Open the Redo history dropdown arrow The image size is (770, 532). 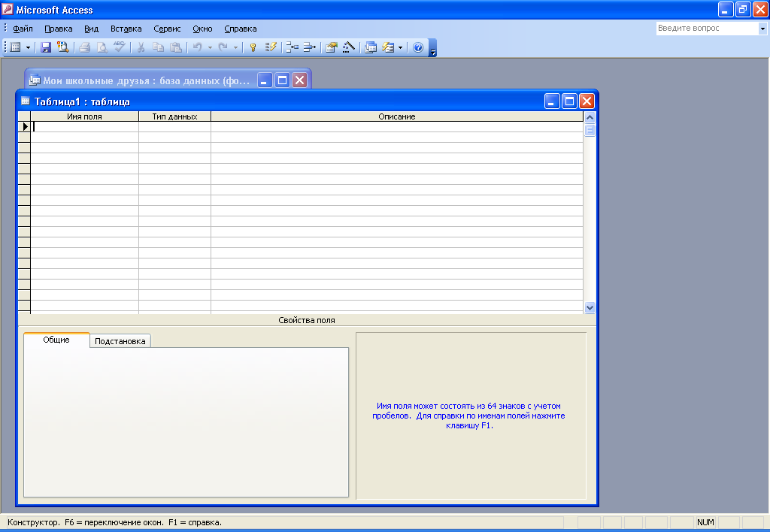pos(235,47)
